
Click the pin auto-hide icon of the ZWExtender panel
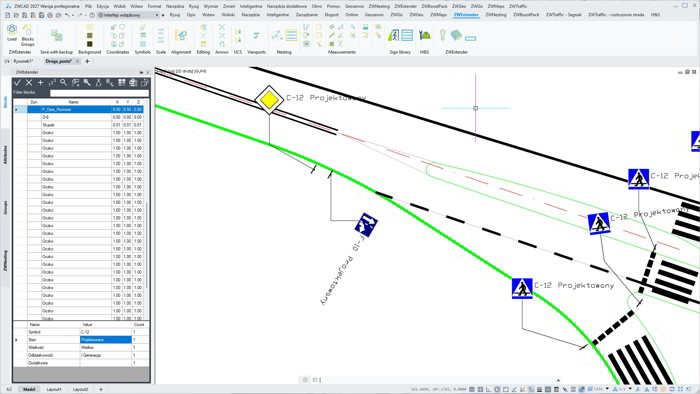click(x=142, y=72)
